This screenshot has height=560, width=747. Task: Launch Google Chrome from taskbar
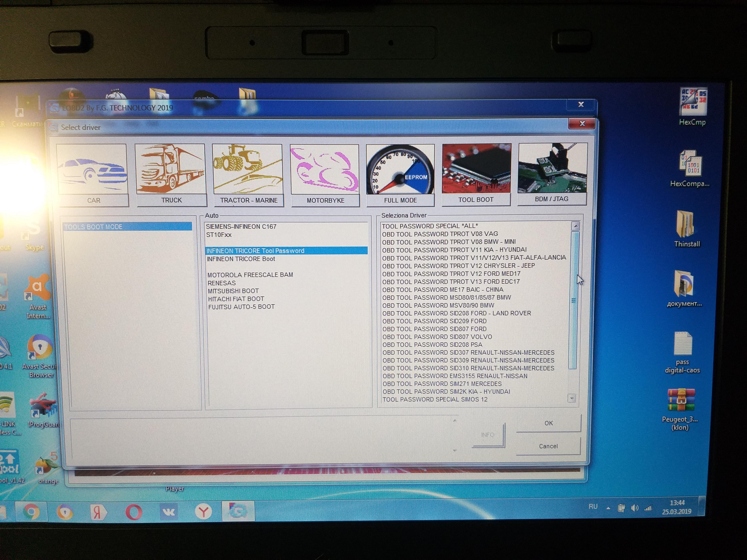(31, 512)
